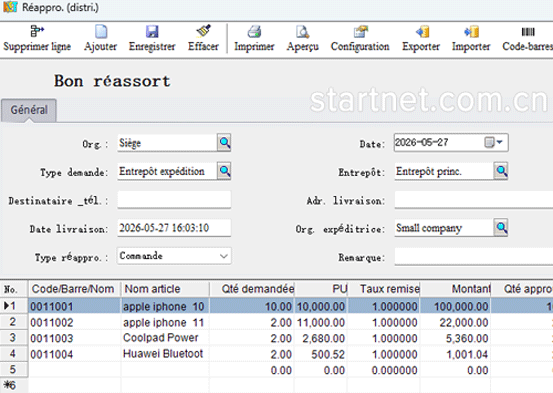Click the Exporter icon
This screenshot has width=553, height=393.
click(422, 31)
